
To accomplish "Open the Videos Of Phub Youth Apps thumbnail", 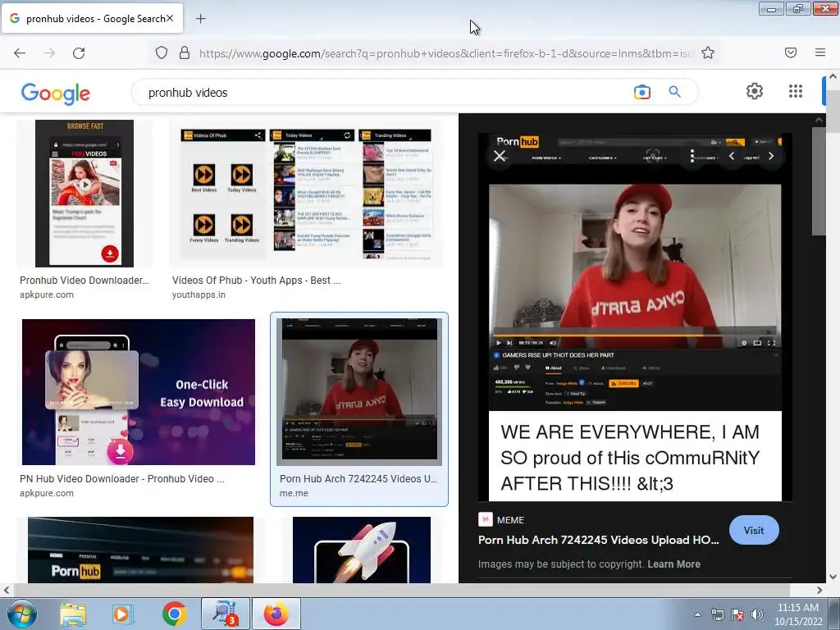I will pyautogui.click(x=306, y=194).
